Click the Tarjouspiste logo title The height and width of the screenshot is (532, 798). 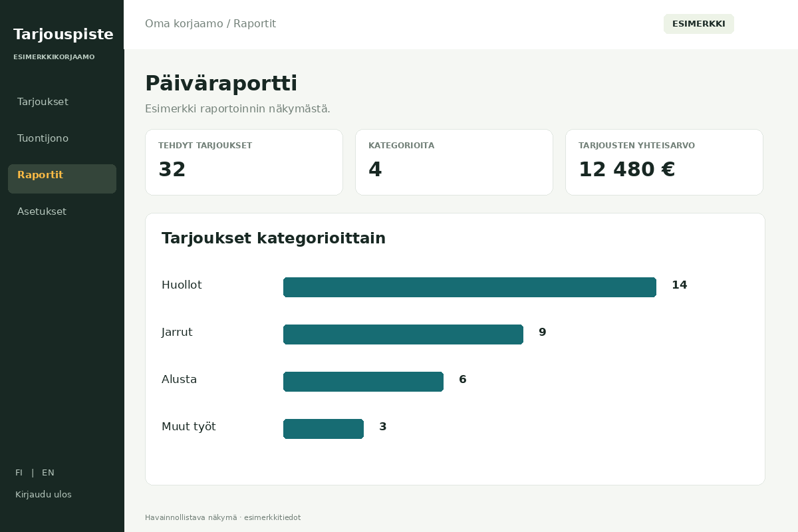63,35
